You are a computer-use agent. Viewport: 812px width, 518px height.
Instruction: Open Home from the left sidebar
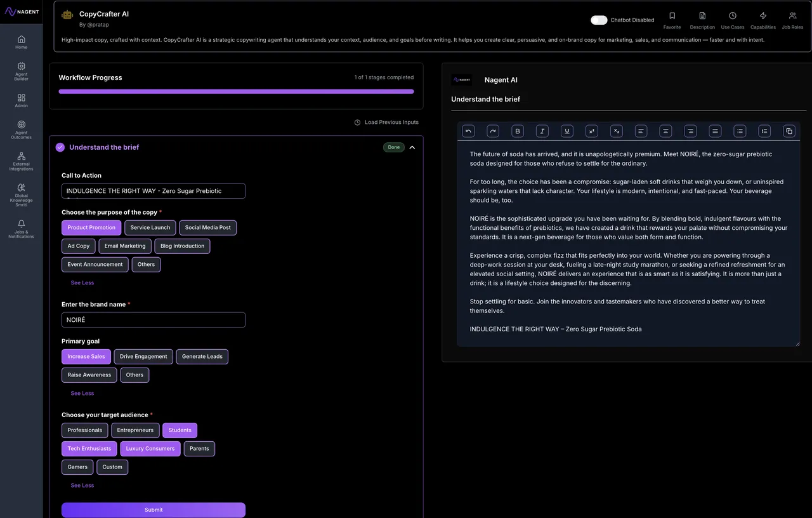pyautogui.click(x=21, y=42)
